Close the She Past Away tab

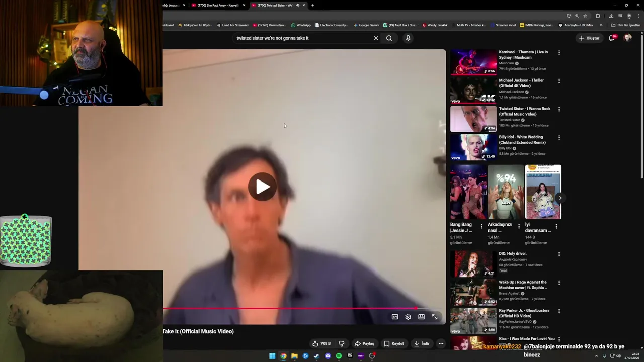(244, 5)
